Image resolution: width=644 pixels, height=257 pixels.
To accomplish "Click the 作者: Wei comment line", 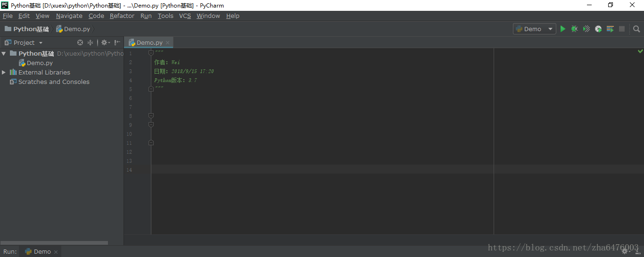I will [167, 62].
